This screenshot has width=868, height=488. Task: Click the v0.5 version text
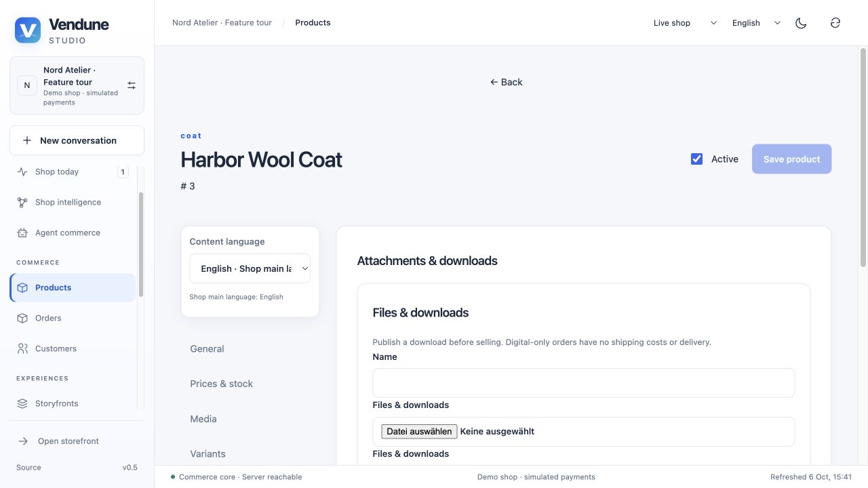coord(130,468)
